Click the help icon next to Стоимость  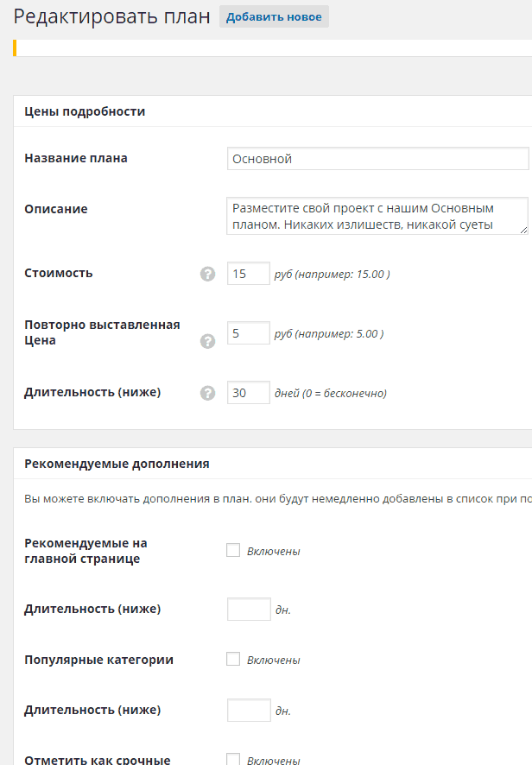207,275
